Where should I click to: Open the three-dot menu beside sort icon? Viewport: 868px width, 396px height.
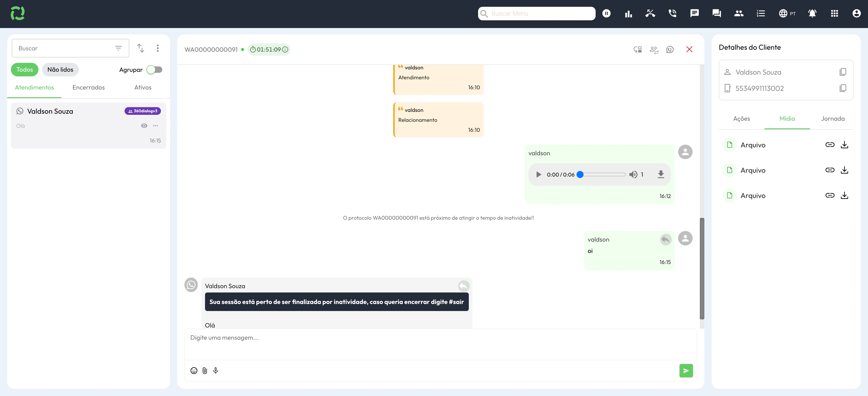pos(158,48)
